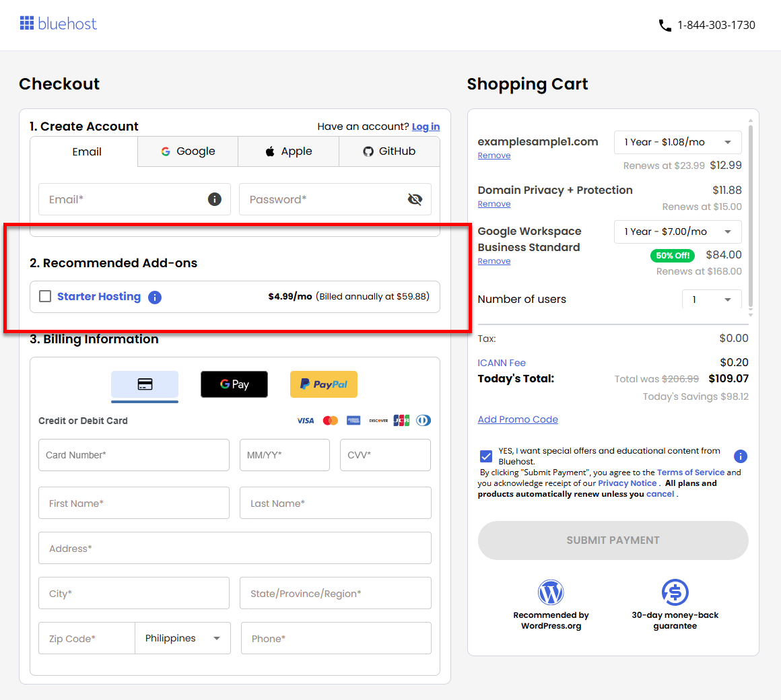Focus the State/Province/Region field
Screen dimensions: 781x700
[336, 593]
